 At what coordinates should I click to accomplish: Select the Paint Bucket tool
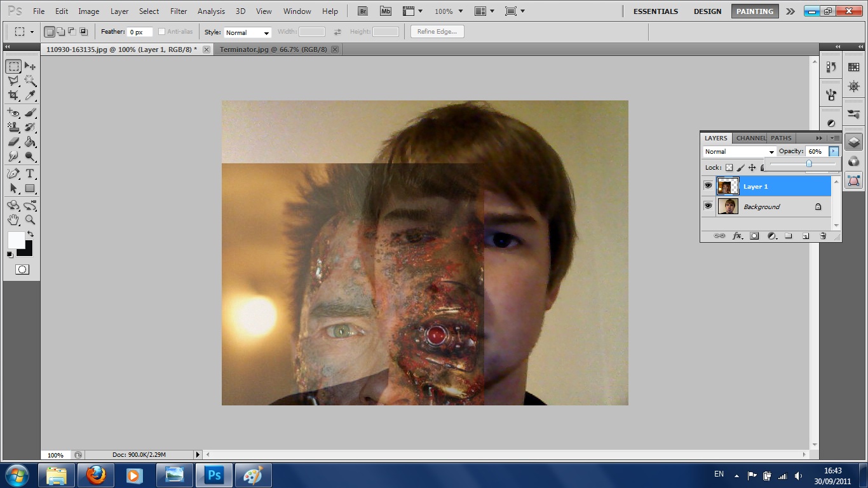click(x=30, y=142)
